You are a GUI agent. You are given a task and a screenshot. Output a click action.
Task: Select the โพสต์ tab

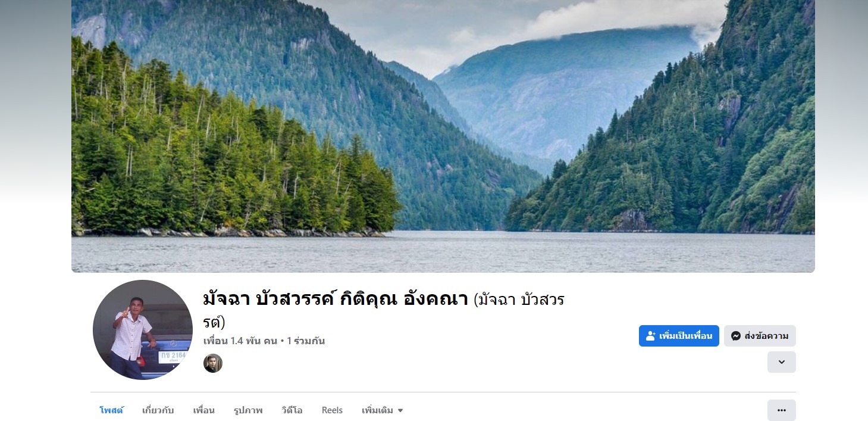coord(111,410)
